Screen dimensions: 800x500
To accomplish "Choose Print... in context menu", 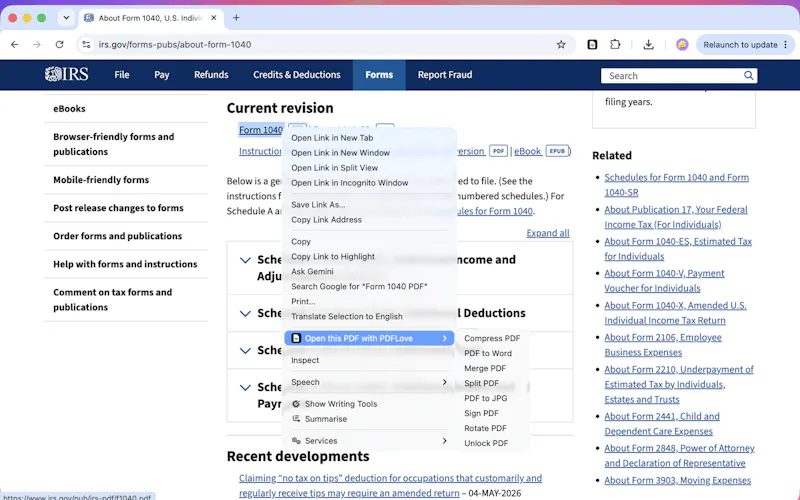I will pos(369,301).
